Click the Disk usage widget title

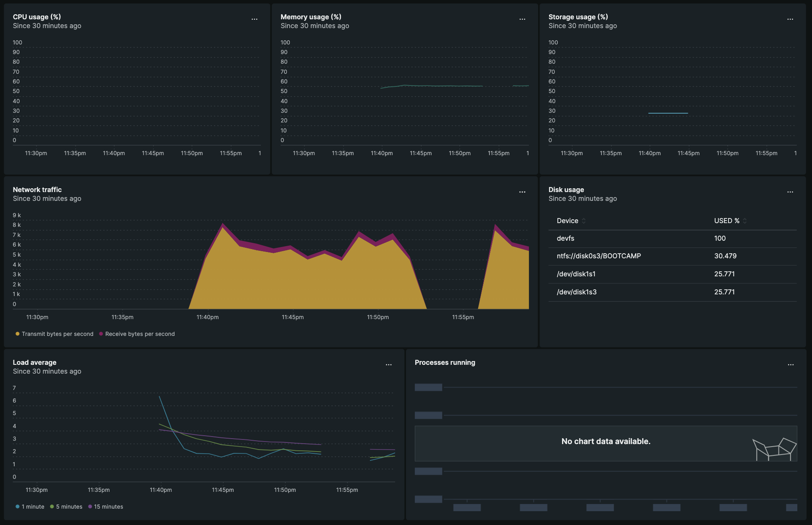(x=566, y=190)
